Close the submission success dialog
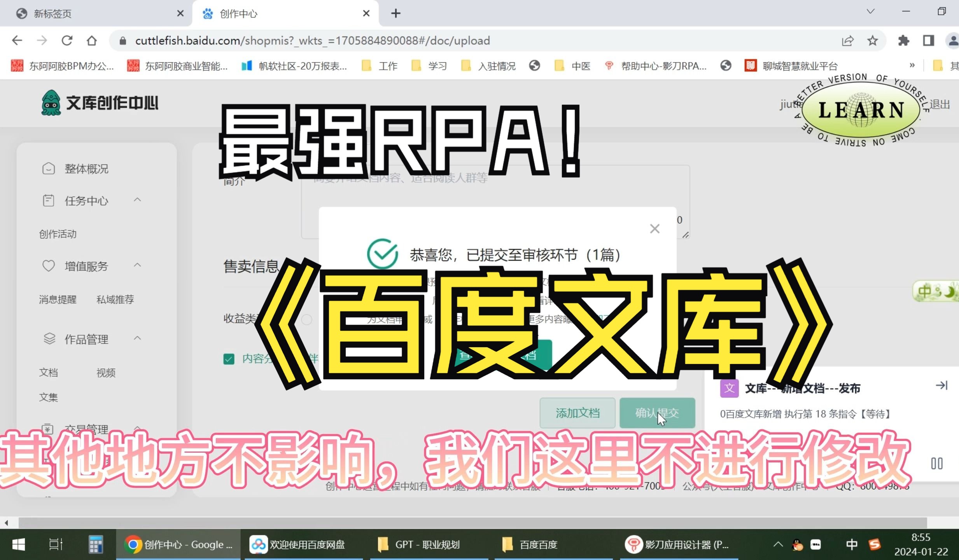This screenshot has height=560, width=959. coord(655,229)
